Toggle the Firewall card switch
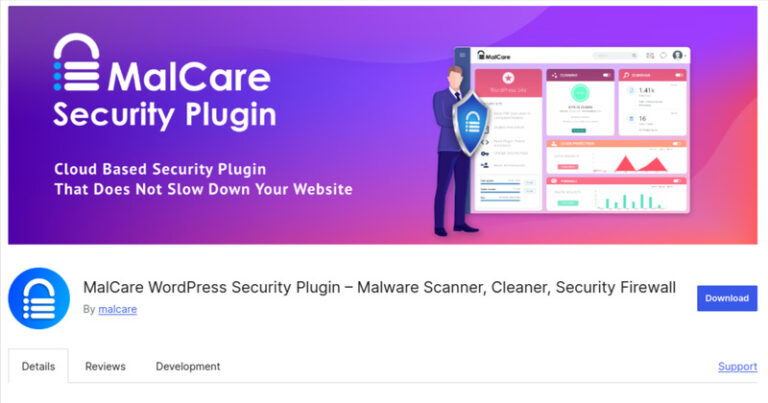Image resolution: width=768 pixels, height=403 pixels. coord(677,181)
